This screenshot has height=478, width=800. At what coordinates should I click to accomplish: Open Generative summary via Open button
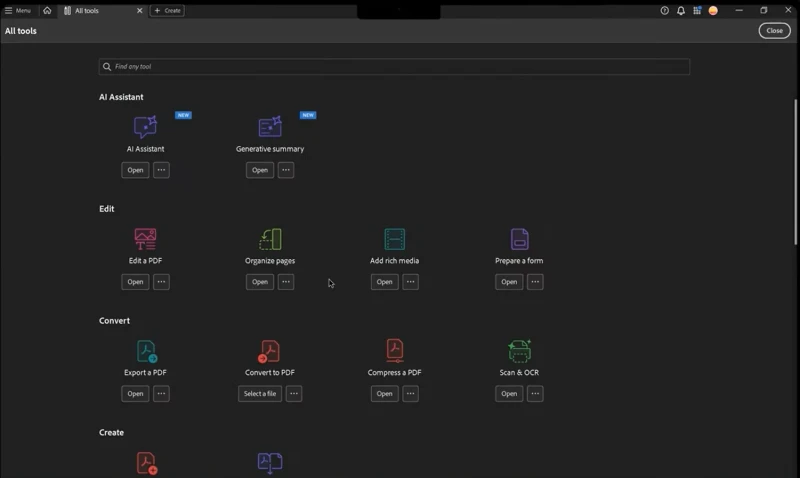click(260, 170)
